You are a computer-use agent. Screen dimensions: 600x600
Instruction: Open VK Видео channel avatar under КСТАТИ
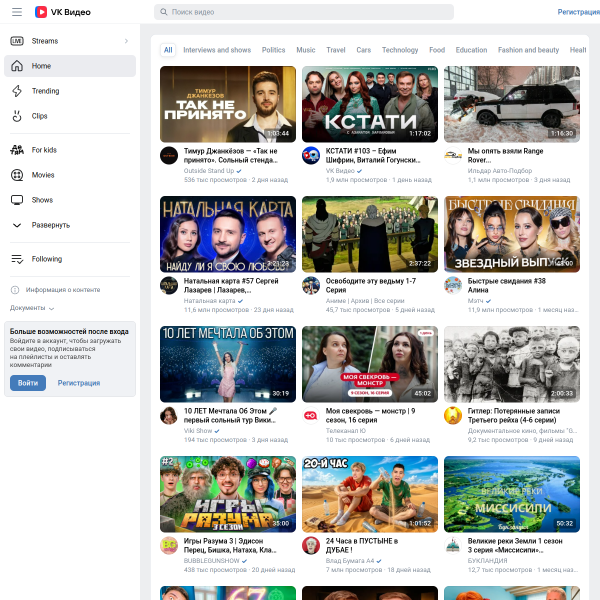311,155
